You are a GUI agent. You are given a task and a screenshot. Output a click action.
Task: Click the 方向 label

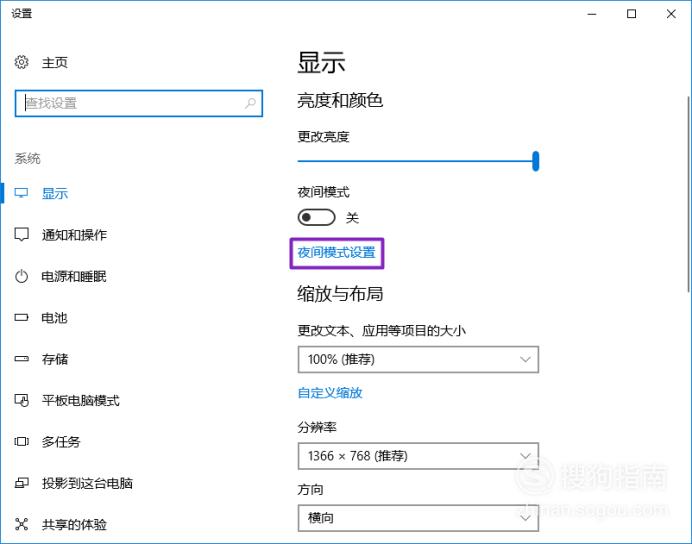[310, 489]
